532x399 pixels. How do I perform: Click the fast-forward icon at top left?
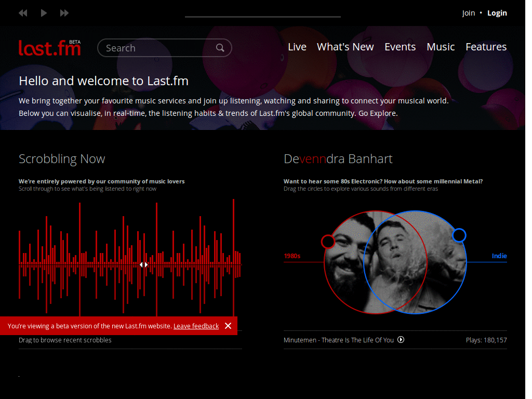(64, 13)
